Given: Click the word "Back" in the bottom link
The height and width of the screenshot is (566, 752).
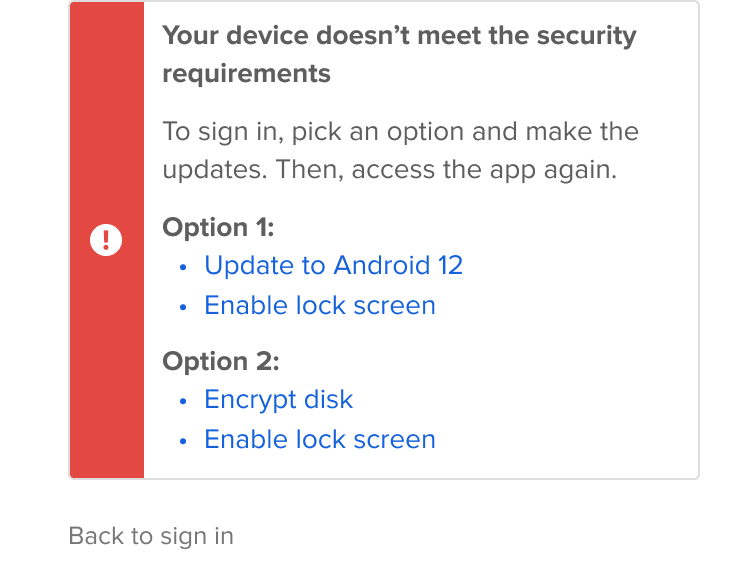Looking at the screenshot, I should point(96,536).
